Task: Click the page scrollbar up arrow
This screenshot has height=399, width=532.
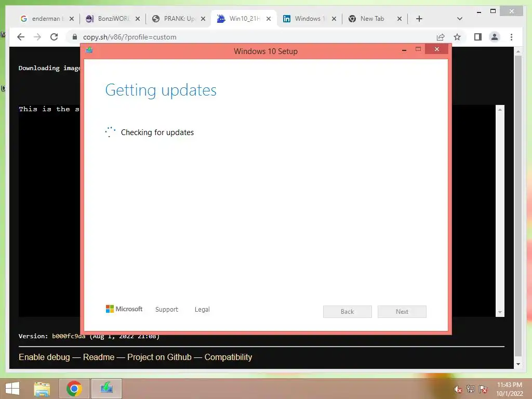Action: tap(518, 51)
